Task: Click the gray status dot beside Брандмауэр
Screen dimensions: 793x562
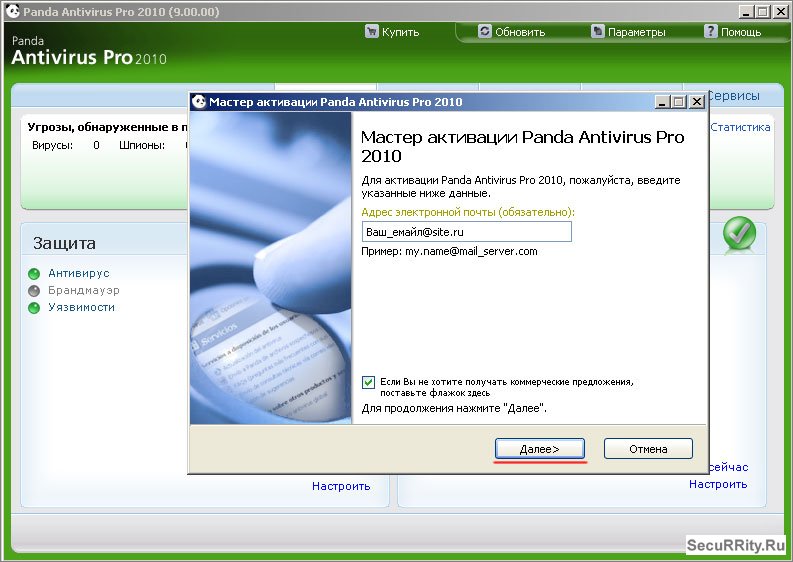Action: coord(34,291)
